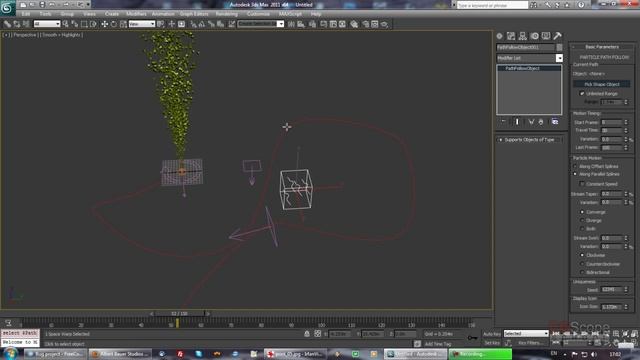Switch to the Motion command panel
This screenshot has height=360, width=640.
tap(534, 36)
